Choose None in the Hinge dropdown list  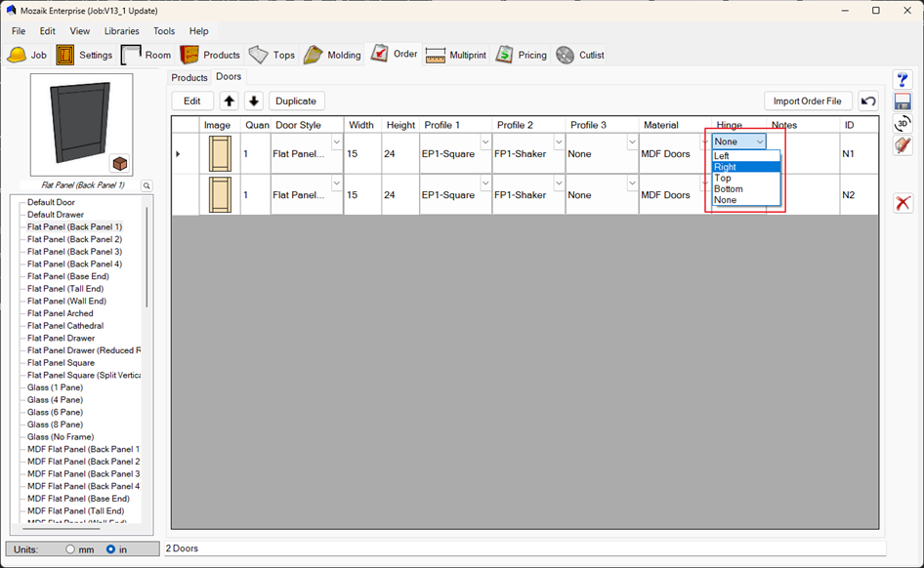(746, 200)
